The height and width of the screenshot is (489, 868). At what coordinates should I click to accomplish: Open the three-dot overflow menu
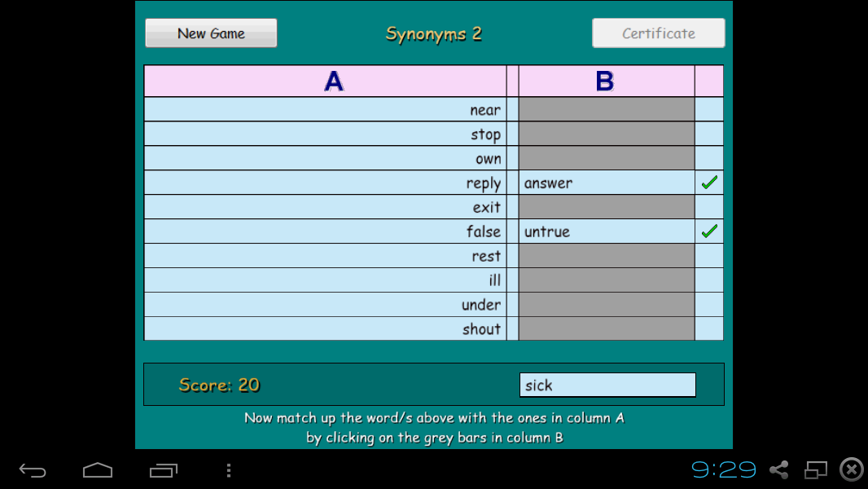point(229,470)
